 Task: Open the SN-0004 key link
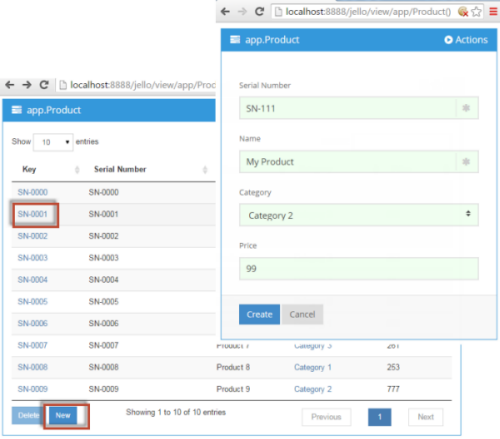33,280
